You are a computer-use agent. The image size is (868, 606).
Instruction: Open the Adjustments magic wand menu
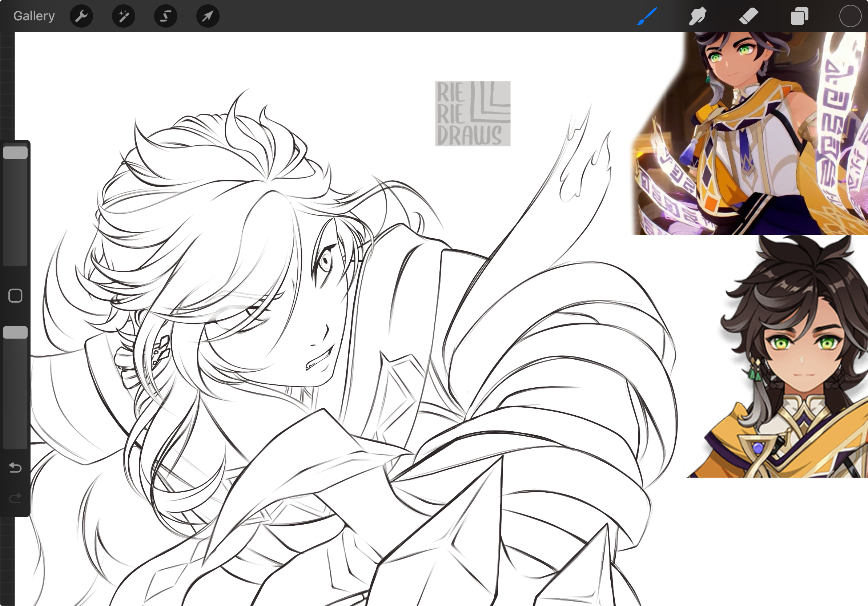click(x=124, y=16)
